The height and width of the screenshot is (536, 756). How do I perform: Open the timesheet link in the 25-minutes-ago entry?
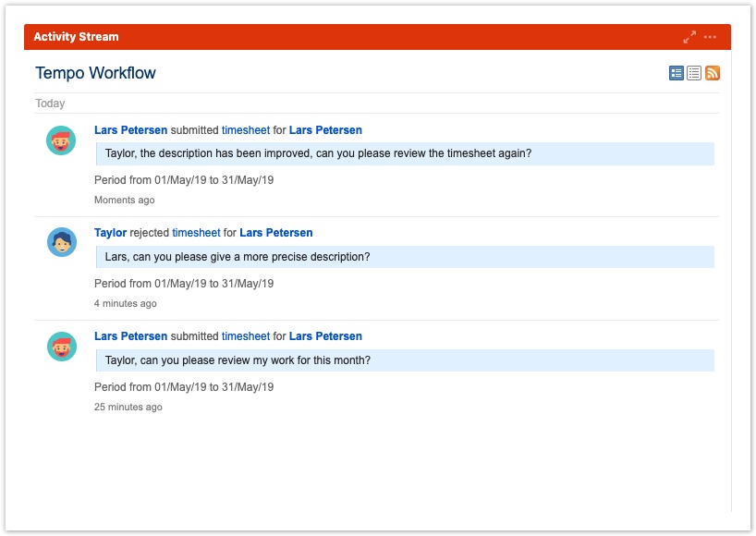pyautogui.click(x=245, y=336)
